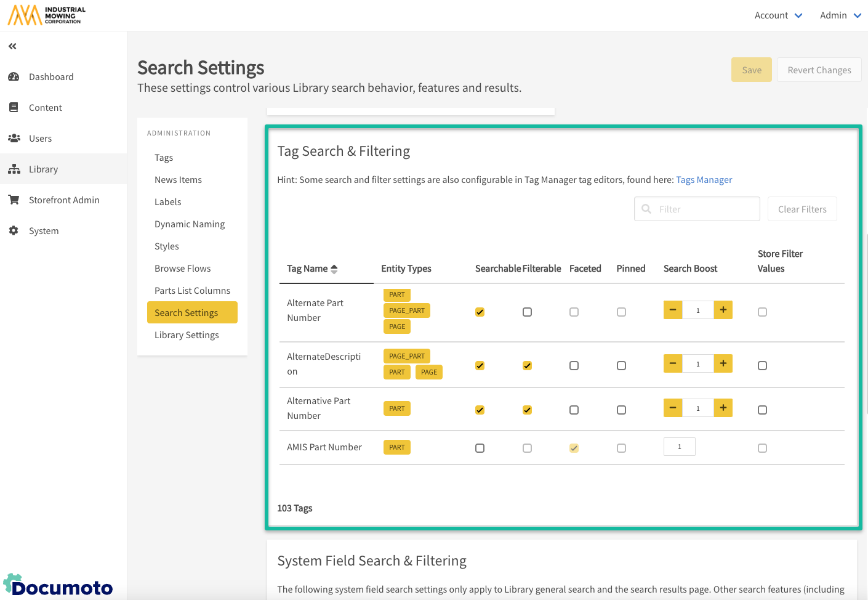Enable Searchable for AMIS Part Number
Viewport: 868px width, 600px height.
coord(480,448)
